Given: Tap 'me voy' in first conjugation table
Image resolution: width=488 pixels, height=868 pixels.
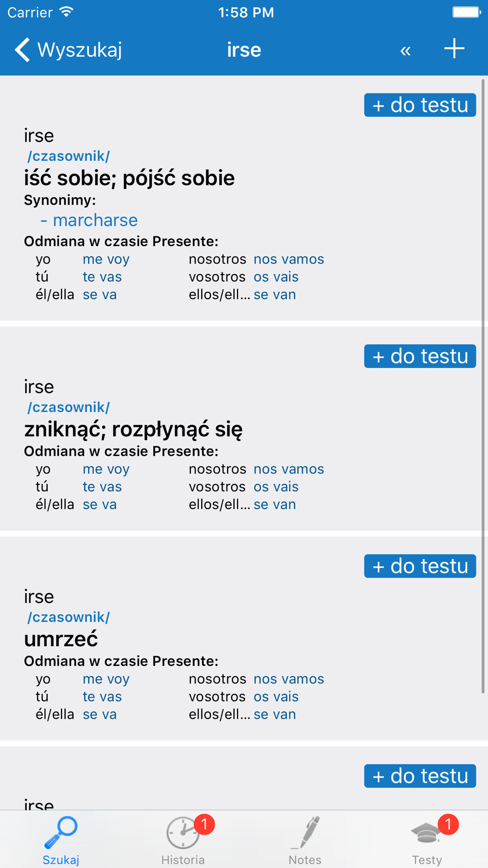Looking at the screenshot, I should 106,259.
